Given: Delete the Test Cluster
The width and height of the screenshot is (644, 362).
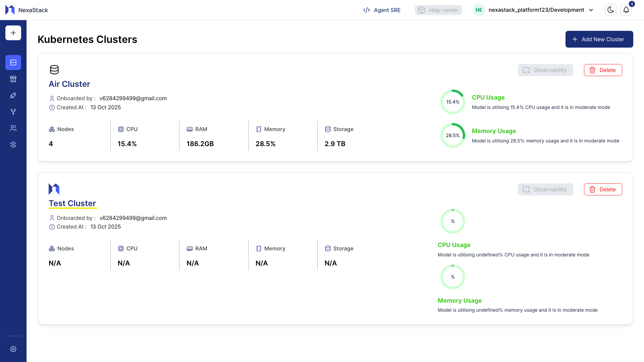Looking at the screenshot, I should (603, 189).
